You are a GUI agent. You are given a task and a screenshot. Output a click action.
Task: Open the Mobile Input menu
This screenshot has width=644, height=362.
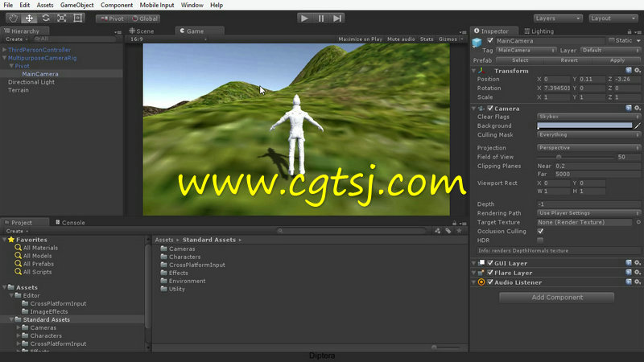(x=156, y=5)
